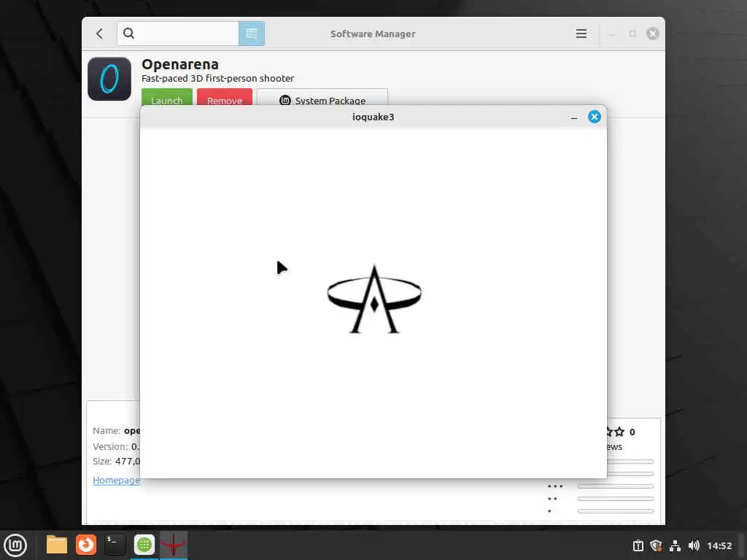Click the OpenArena logo in ioquake3 window

pyautogui.click(x=374, y=299)
